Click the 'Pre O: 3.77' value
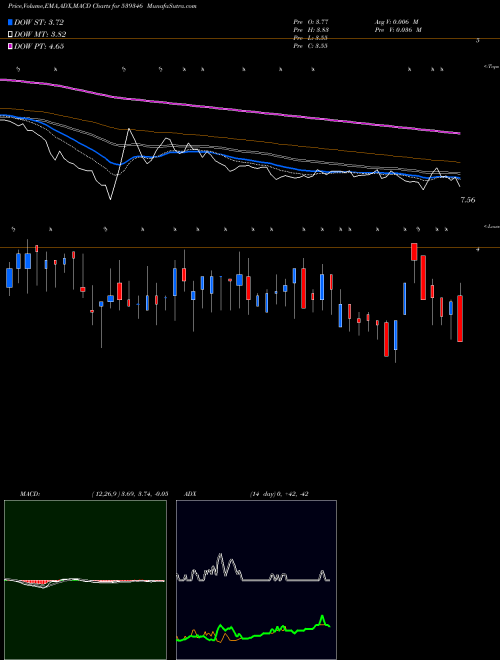The width and height of the screenshot is (500, 660). [x=311, y=22]
